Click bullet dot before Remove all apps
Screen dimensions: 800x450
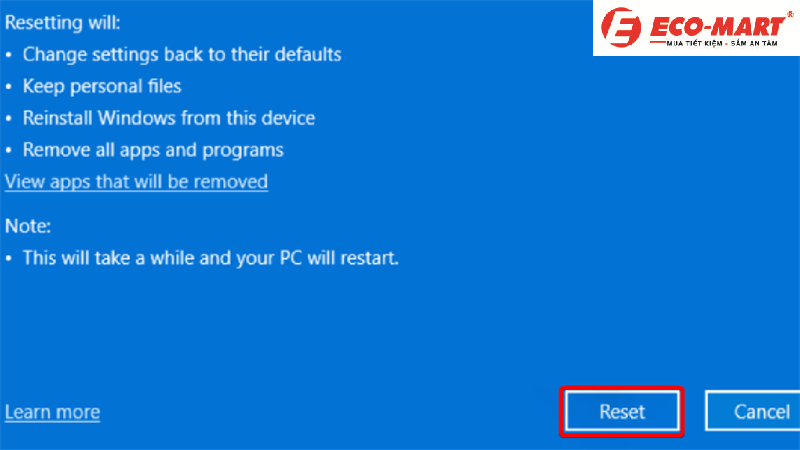9,151
